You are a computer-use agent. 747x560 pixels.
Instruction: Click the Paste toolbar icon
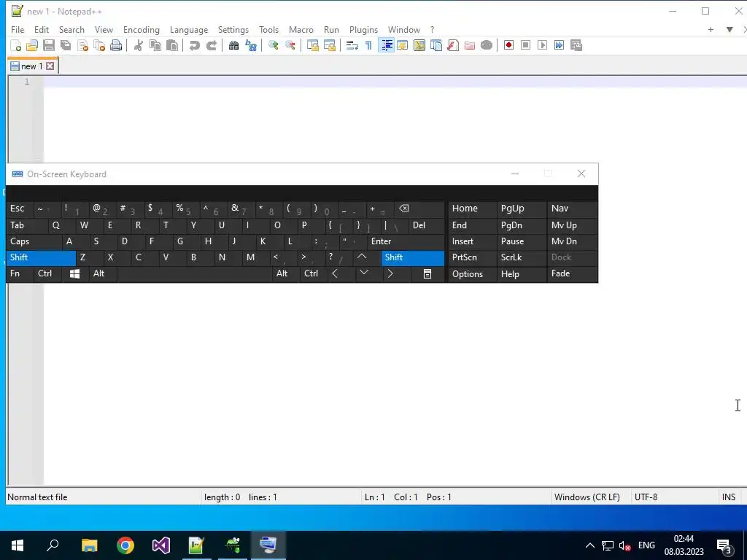tap(172, 45)
